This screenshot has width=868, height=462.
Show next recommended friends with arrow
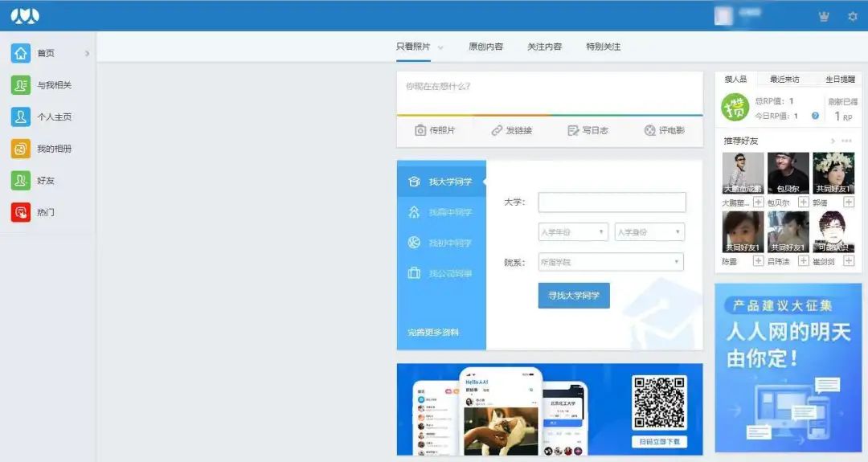click(x=833, y=141)
